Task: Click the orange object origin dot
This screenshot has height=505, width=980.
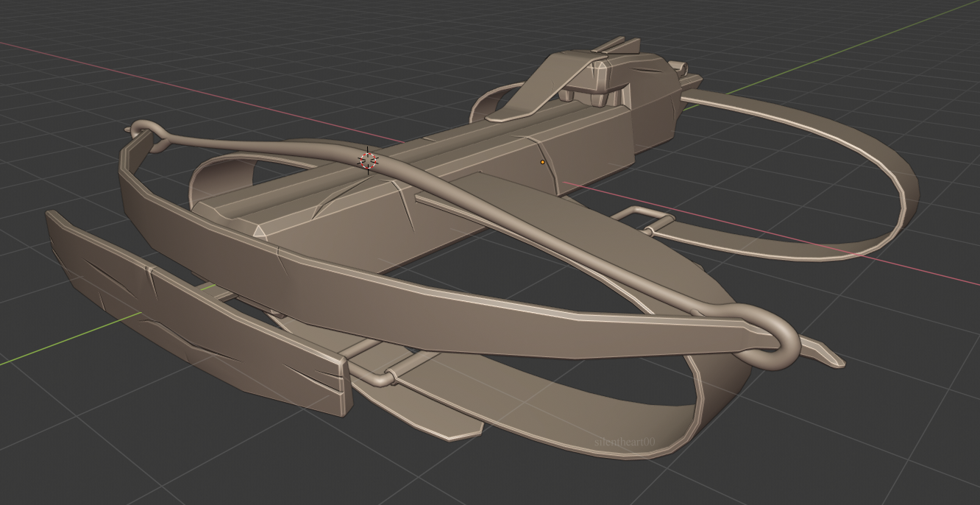Action: [x=543, y=162]
